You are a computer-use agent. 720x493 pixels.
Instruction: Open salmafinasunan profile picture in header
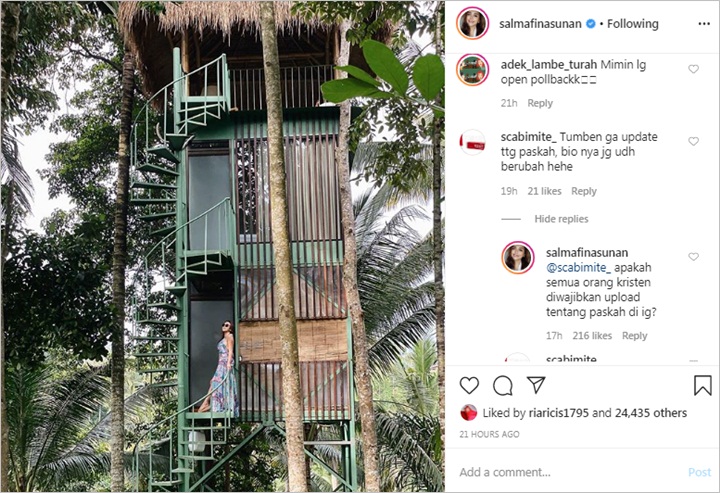[x=472, y=23]
